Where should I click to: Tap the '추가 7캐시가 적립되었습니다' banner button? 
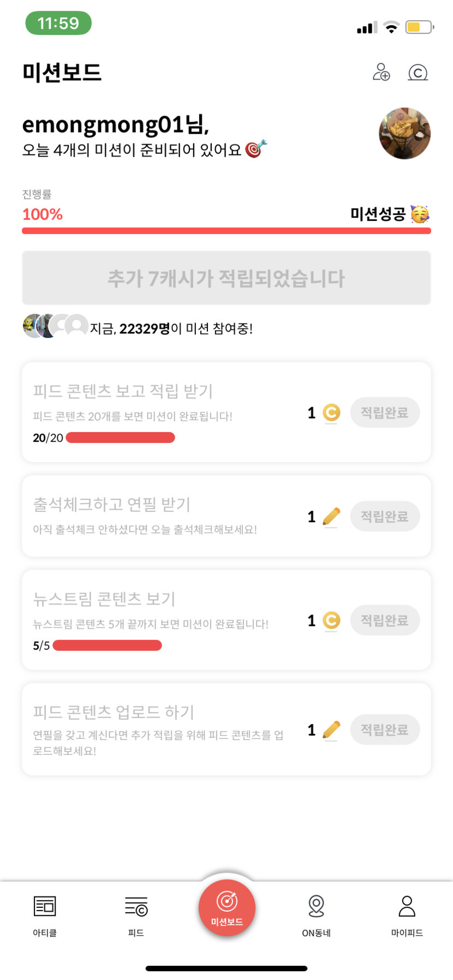(226, 278)
